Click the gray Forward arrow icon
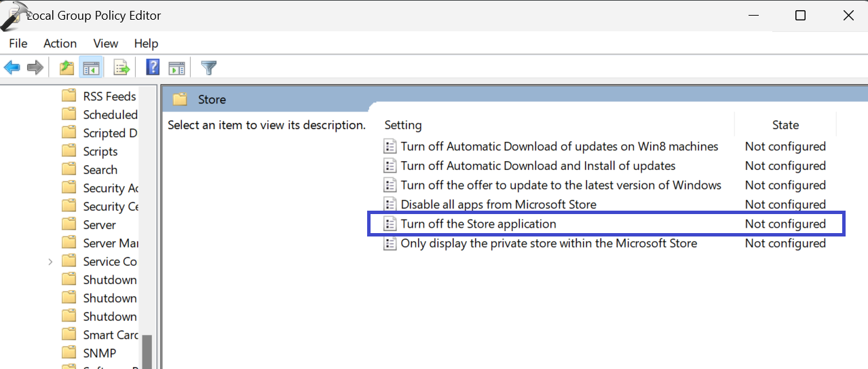The width and height of the screenshot is (868, 369). click(35, 67)
